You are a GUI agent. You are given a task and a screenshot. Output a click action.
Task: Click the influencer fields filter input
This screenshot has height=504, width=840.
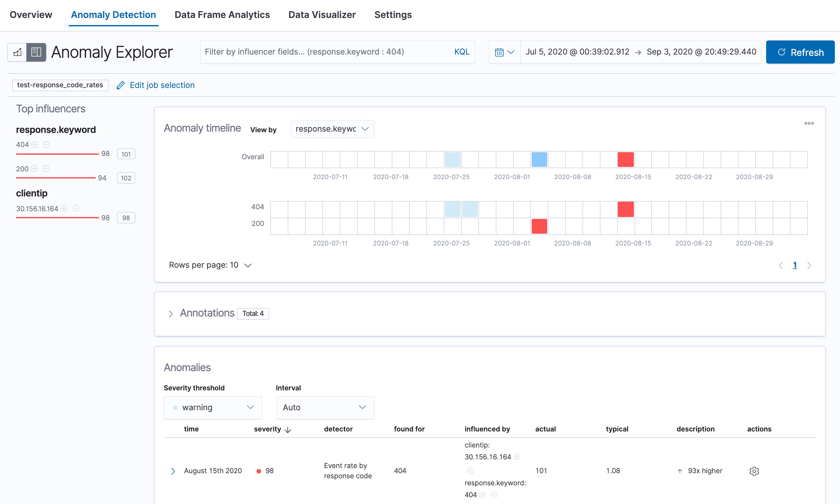pyautogui.click(x=323, y=52)
